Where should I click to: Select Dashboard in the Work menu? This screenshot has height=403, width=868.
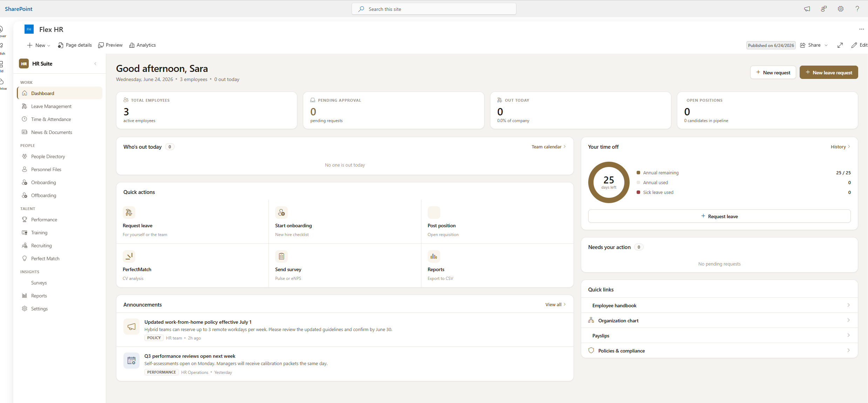pos(60,93)
